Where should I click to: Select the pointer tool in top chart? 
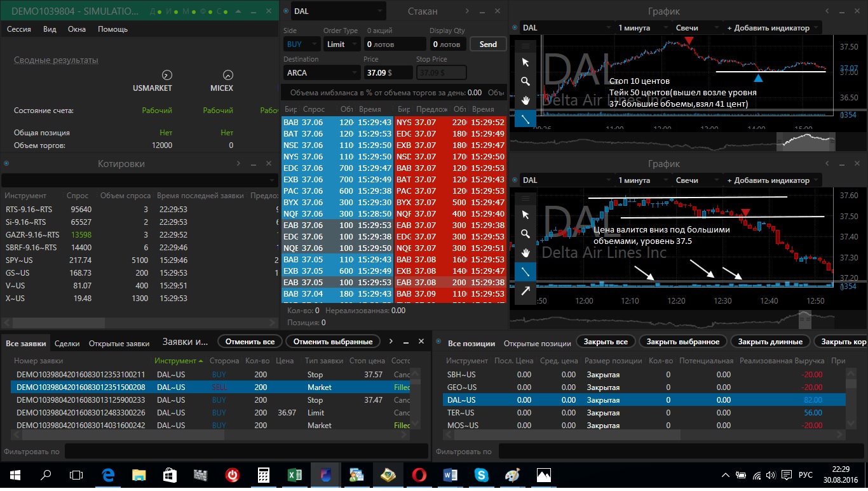526,62
